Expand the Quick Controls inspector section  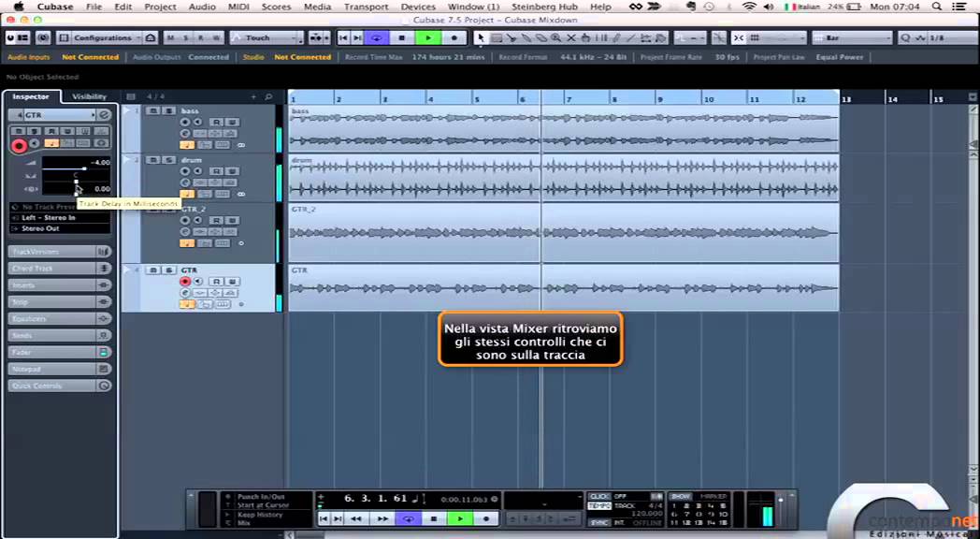(60, 386)
